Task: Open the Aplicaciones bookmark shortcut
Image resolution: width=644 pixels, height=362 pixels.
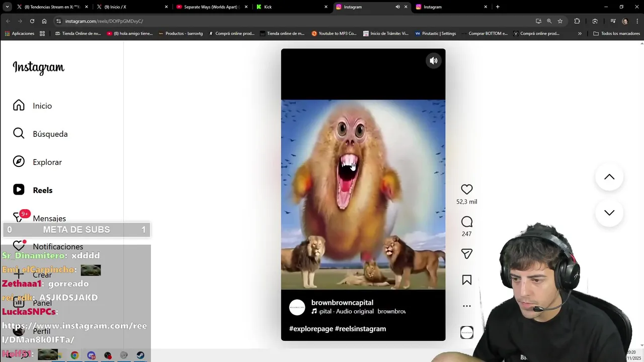Action: [20, 34]
